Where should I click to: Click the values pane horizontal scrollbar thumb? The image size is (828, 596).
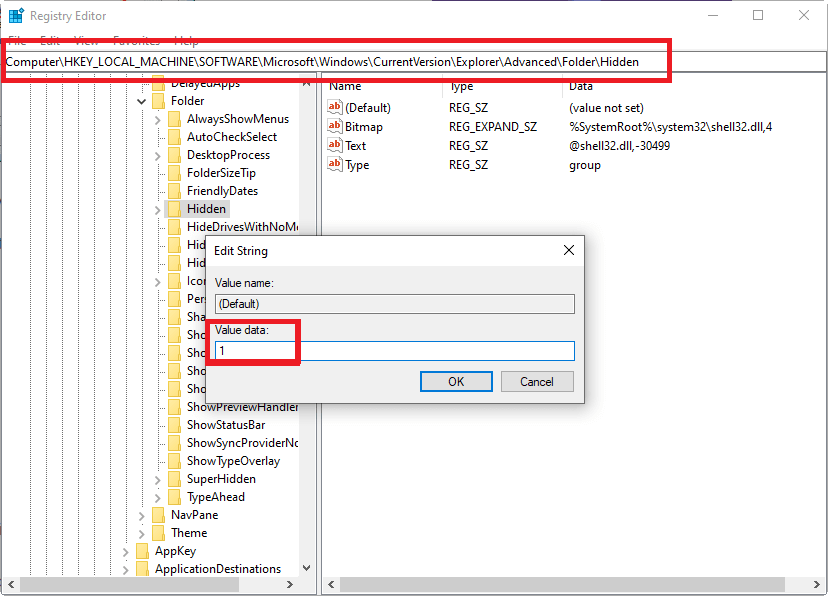562,584
